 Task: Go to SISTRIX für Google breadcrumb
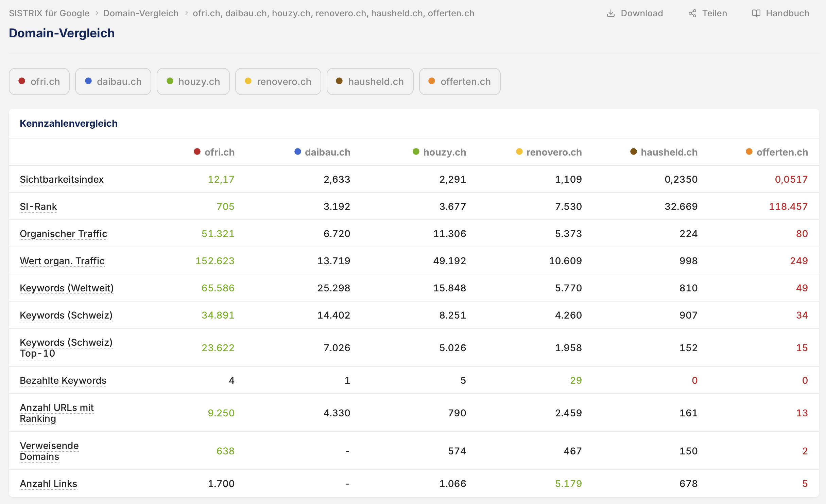click(49, 13)
